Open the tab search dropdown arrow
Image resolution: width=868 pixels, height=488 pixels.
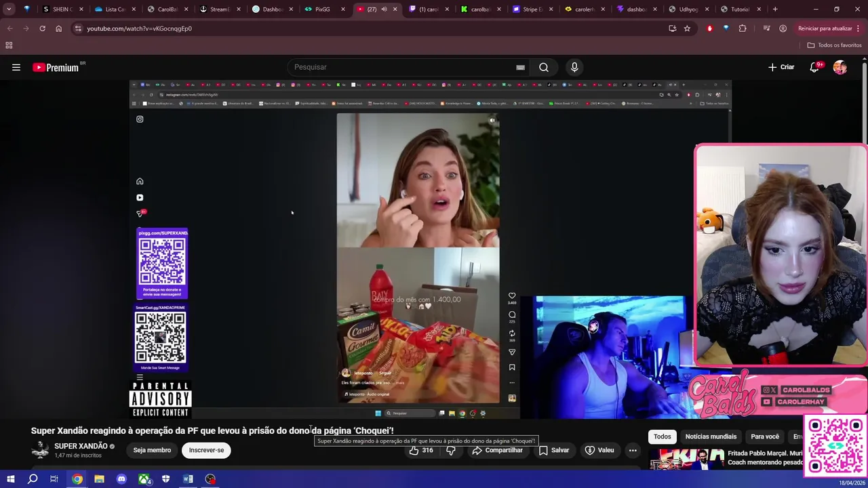[9, 9]
